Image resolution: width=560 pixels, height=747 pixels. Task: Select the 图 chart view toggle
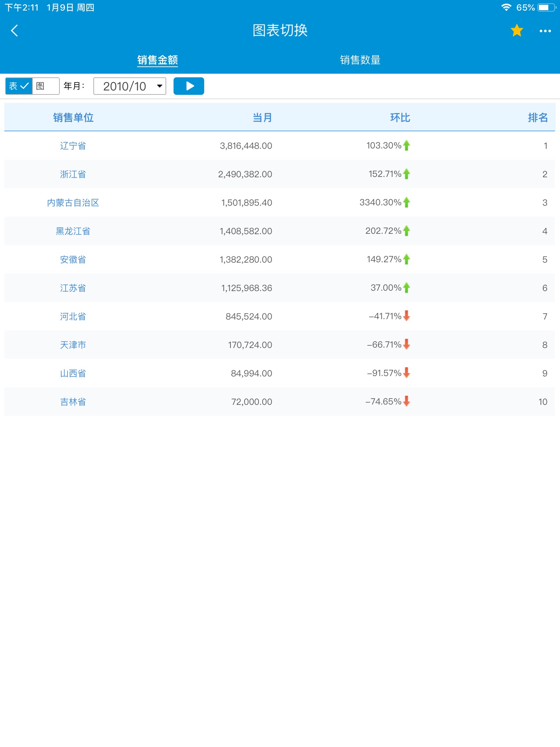46,86
